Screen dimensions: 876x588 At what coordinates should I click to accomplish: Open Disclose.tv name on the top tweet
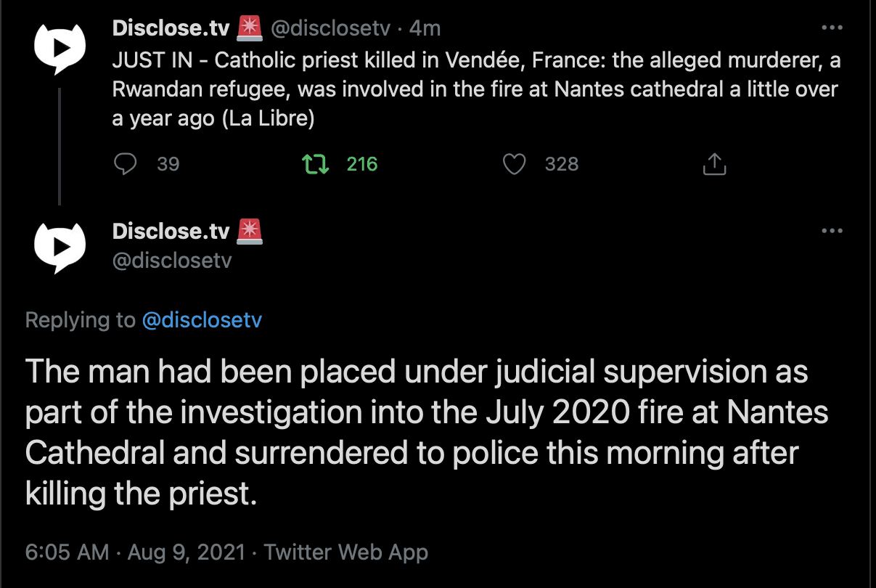coord(171,28)
